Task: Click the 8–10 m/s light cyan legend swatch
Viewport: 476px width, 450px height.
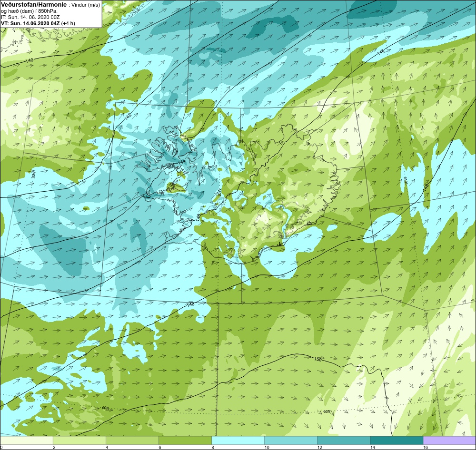Action: tap(238, 440)
